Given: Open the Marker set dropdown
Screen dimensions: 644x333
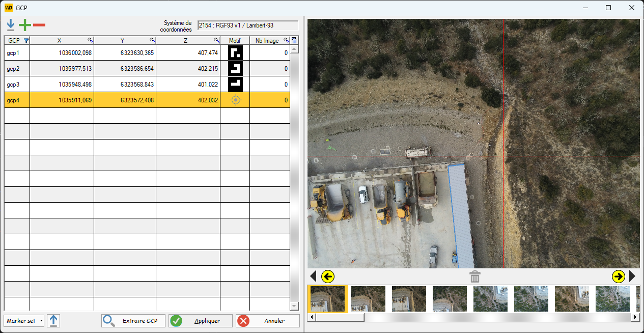Looking at the screenshot, I should coord(23,321).
